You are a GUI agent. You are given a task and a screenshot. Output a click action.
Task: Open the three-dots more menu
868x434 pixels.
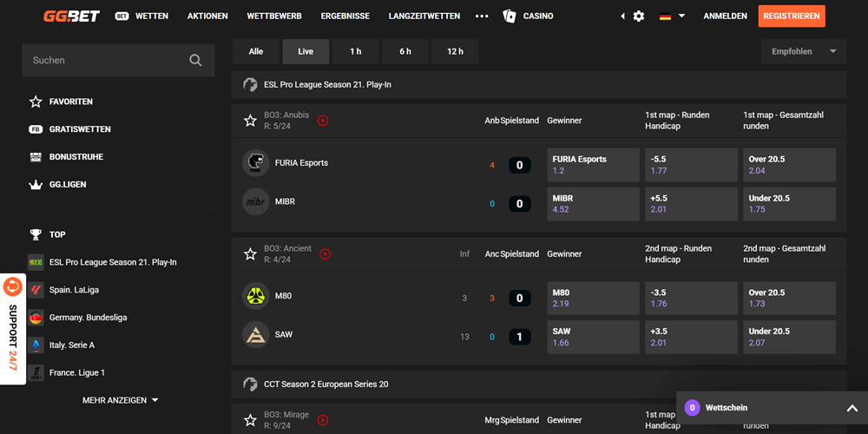(x=482, y=16)
